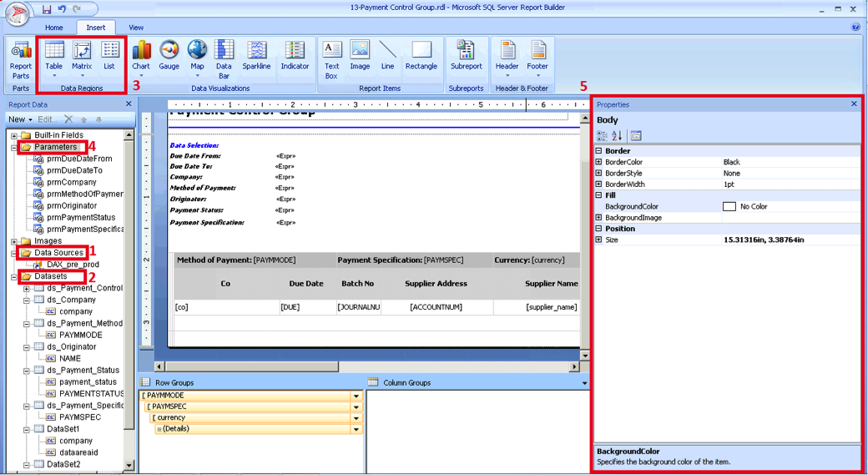Switch to the View ribbon tab
Screen dimensions: 868x475
point(136,27)
